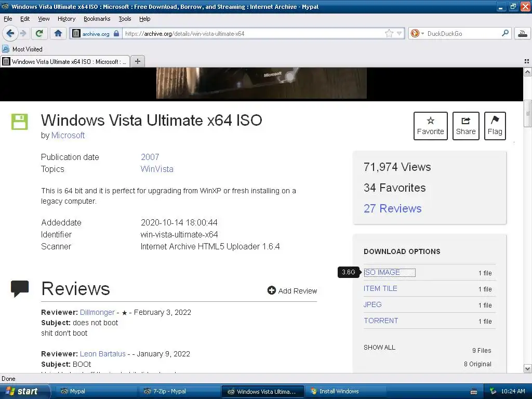The height and width of the screenshot is (399, 532).
Task: Click the padlock security icon in the address bar
Action: [116, 33]
